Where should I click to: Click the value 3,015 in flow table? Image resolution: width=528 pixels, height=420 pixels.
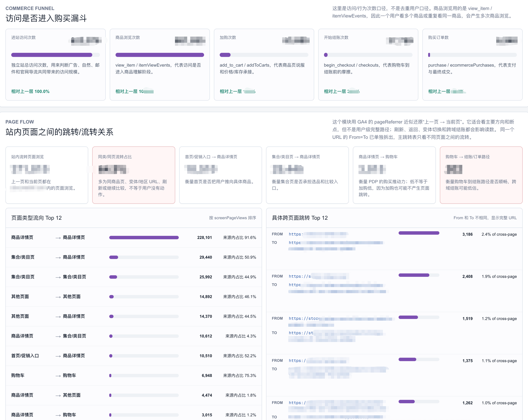point(207,415)
